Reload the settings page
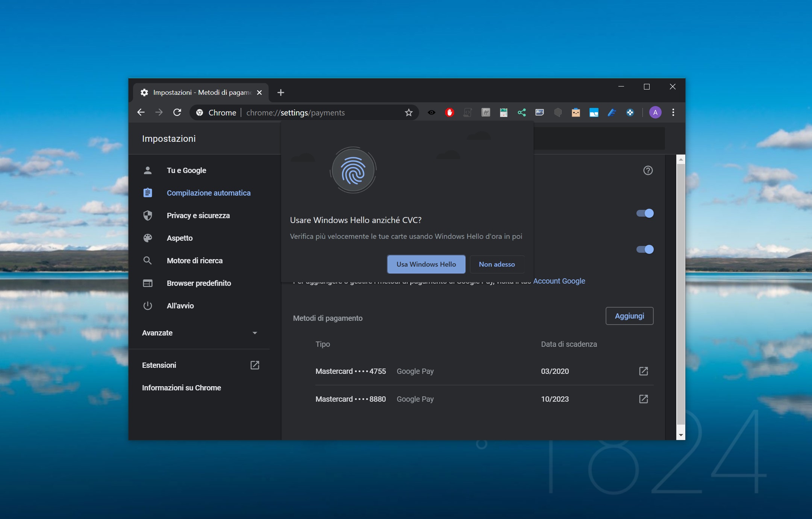Screen dimensions: 812x519 (x=177, y=112)
